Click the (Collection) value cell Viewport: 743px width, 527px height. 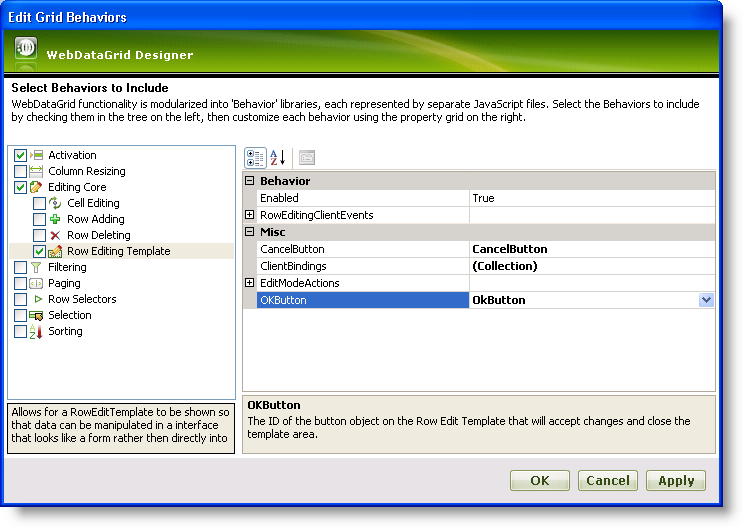point(592,266)
